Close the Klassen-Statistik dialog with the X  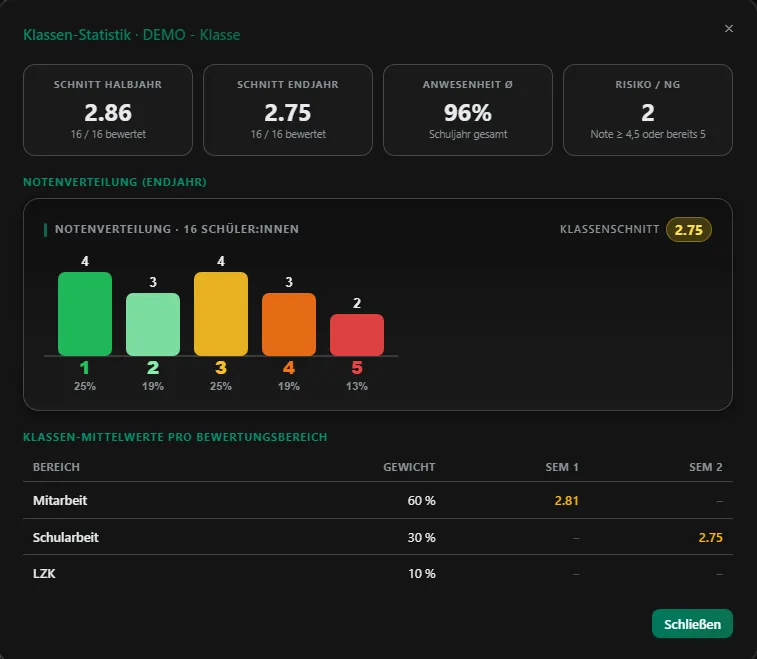point(729,28)
